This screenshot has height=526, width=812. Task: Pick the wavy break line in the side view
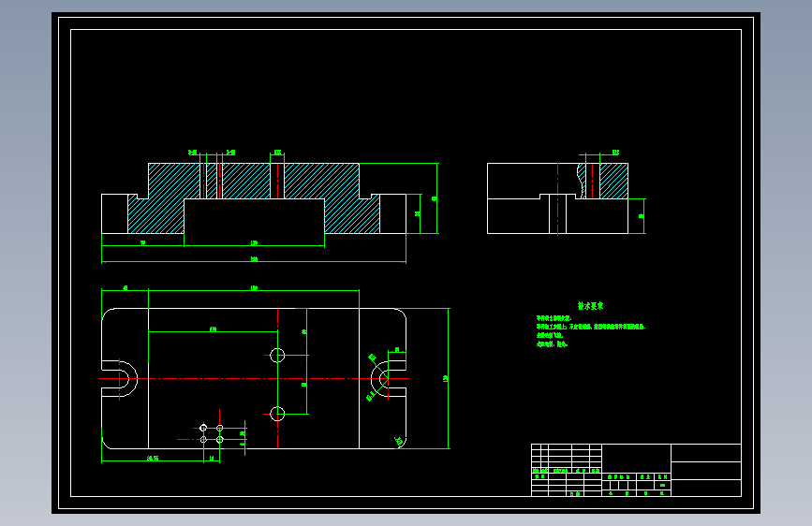pyautogui.click(x=580, y=181)
